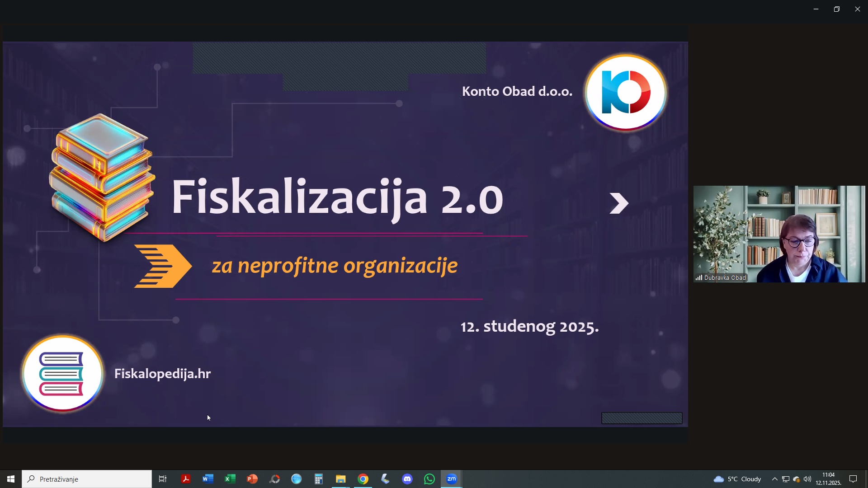Click the Fiskalopedija books logo
The image size is (868, 488).
click(62, 374)
